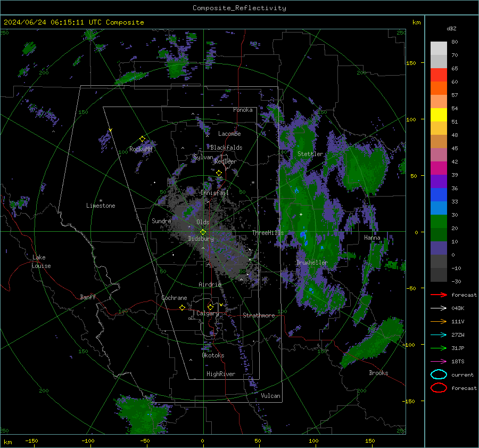Select the Ponoka city label
Viewport: 479px width, 448px height.
click(x=243, y=110)
